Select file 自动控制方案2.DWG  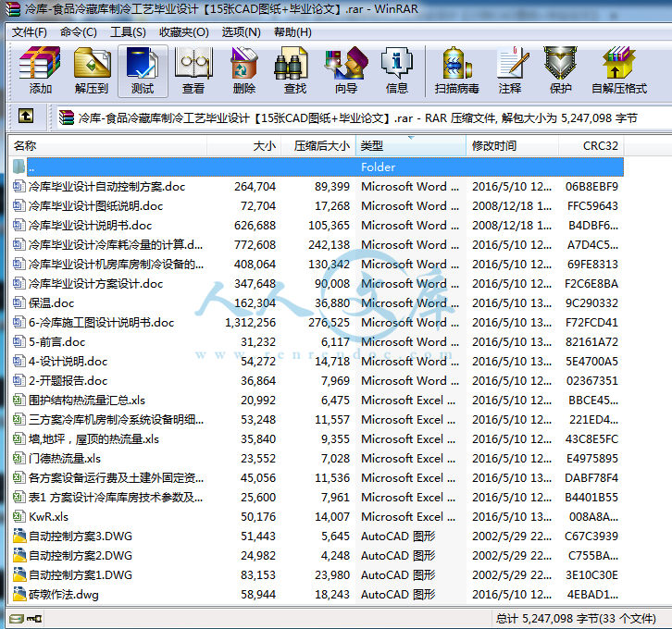pyautogui.click(x=81, y=555)
